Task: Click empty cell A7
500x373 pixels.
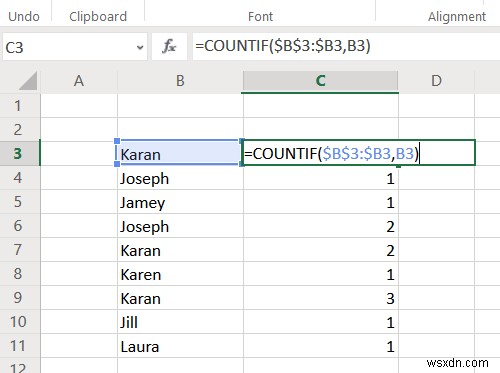Action: pyautogui.click(x=79, y=249)
